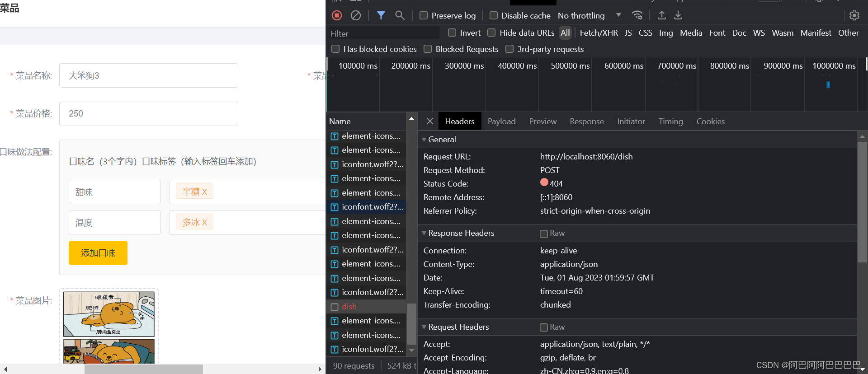Toggle Raw for Request Headers

(x=544, y=327)
